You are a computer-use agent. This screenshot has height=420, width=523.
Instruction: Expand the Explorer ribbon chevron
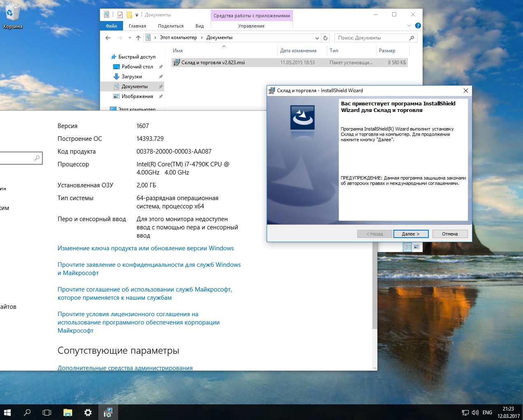click(409, 26)
